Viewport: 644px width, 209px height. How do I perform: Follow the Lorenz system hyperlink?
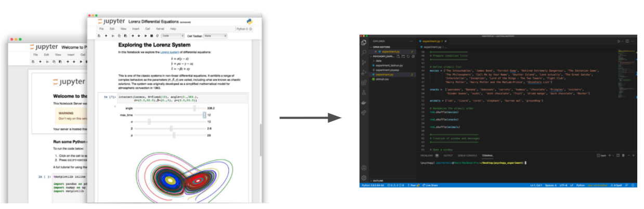click(x=170, y=53)
